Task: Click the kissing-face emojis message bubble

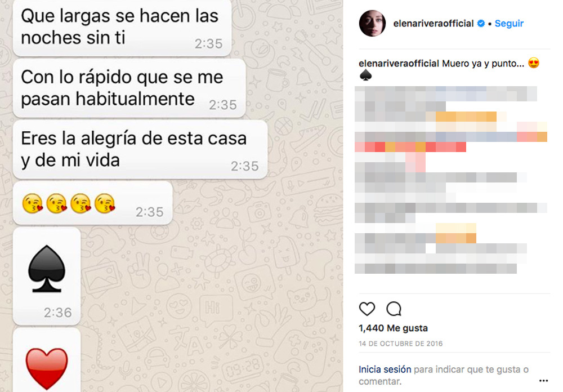Action: (x=93, y=203)
